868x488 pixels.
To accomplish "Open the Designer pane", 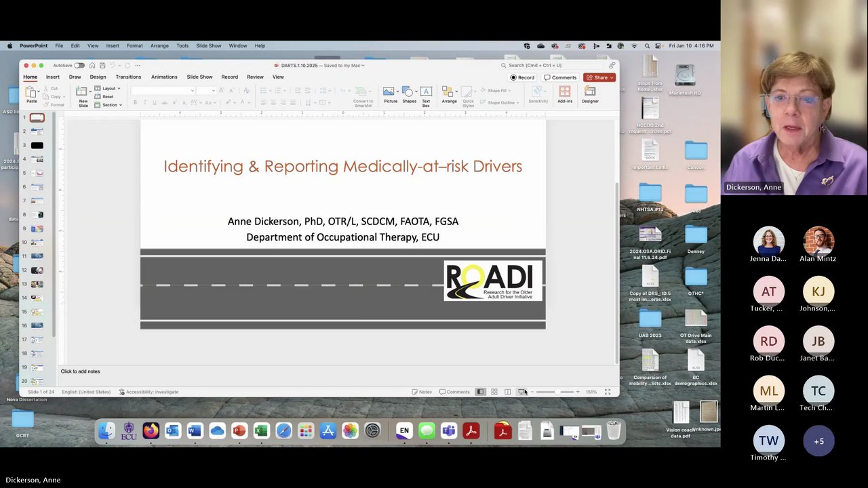I will [590, 94].
